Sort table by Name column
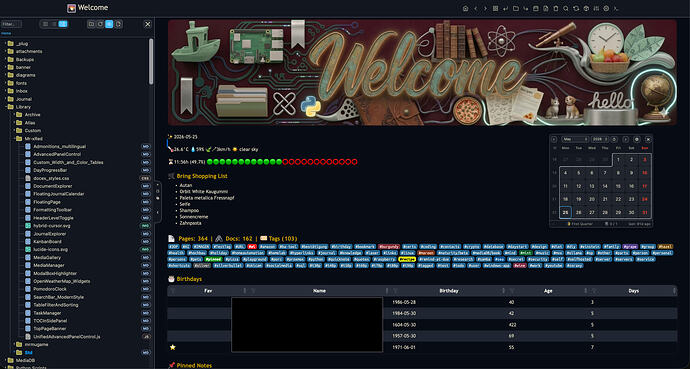Screen dimensions: 690x369 [319, 291]
